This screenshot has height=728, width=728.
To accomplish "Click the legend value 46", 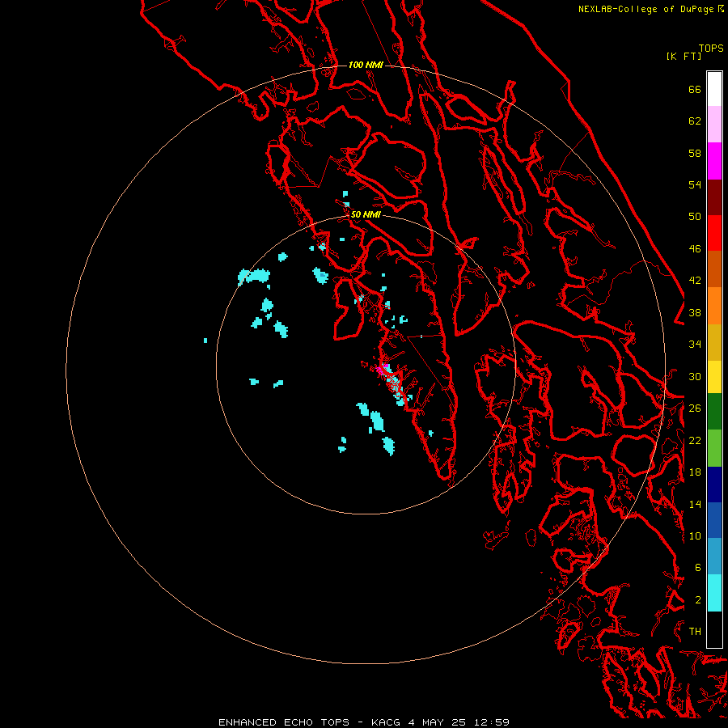I will click(695, 249).
